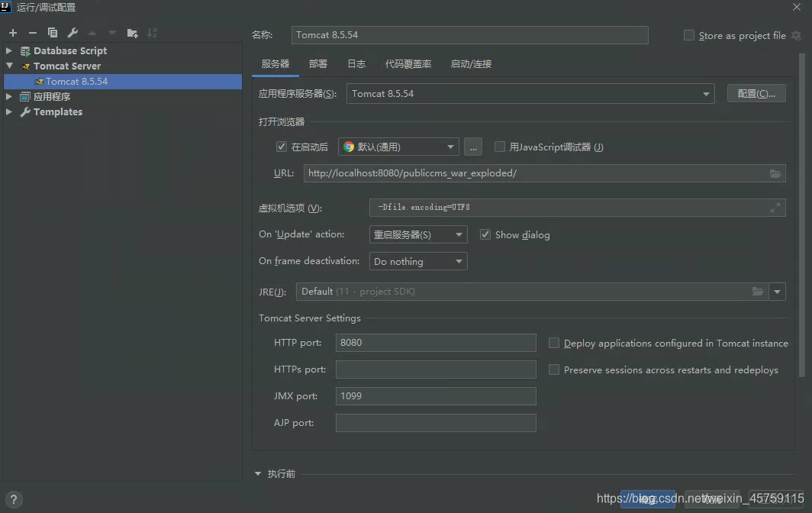The height and width of the screenshot is (513, 812).
Task: Open the JRE dropdown arrow
Action: tap(778, 292)
